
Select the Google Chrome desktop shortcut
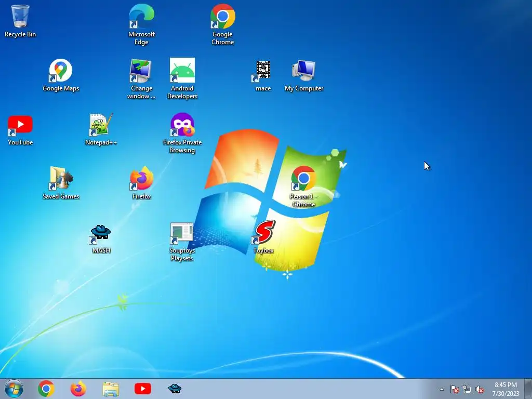point(222,24)
